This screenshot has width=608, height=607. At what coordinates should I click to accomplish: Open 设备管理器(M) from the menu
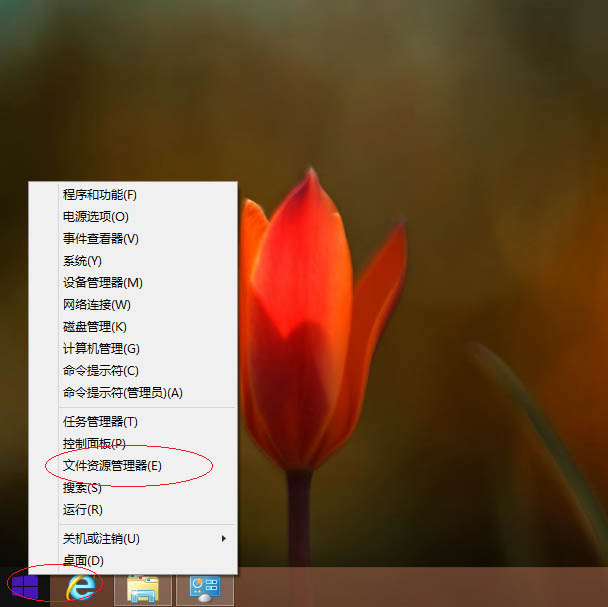(x=102, y=282)
